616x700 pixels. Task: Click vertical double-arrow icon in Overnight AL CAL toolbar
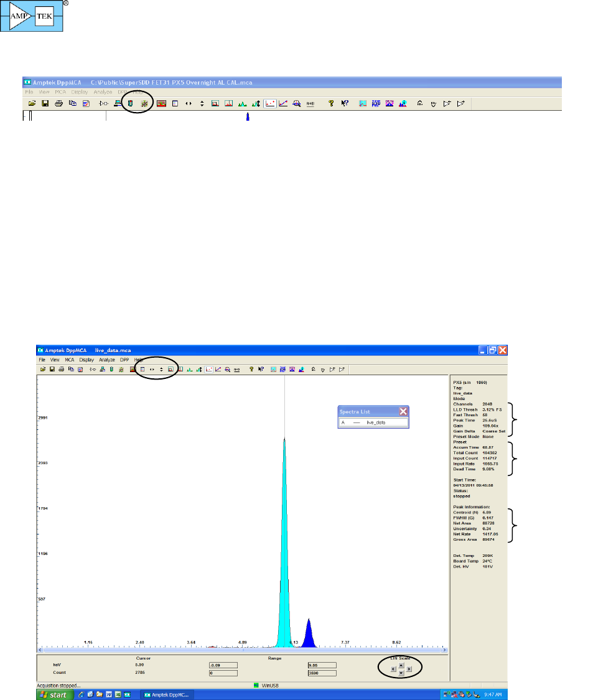click(202, 103)
